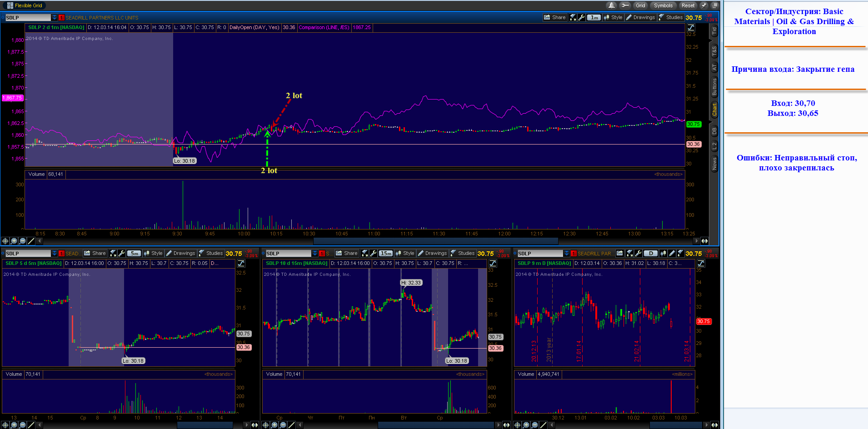This screenshot has height=429, width=868.
Task: Click the Symbols button in top bar
Action: coord(663,5)
